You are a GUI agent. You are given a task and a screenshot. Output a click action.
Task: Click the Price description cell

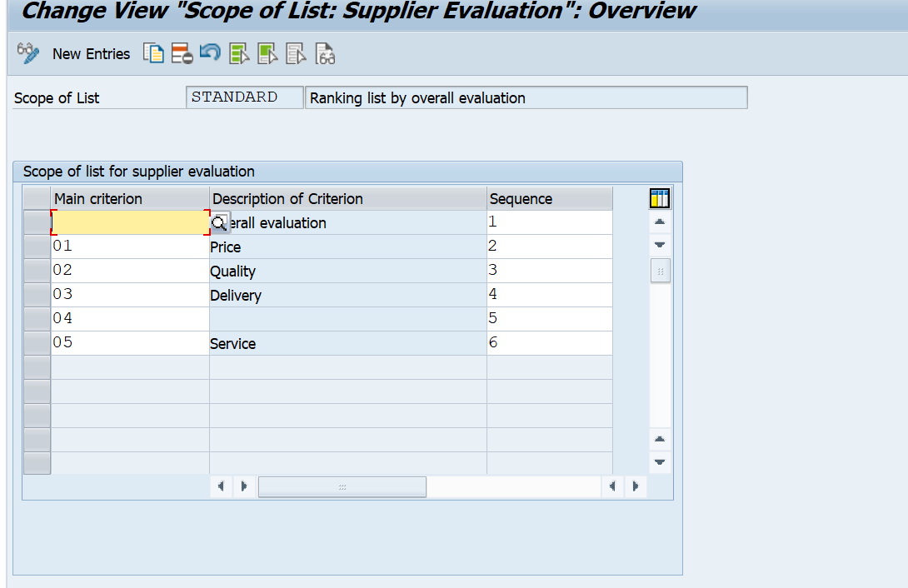(348, 247)
